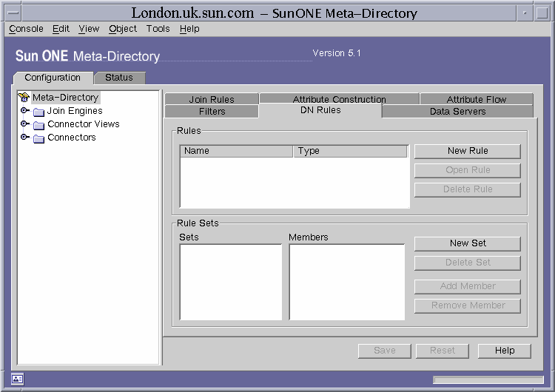
Task: Select the Connector Views tree label
Action: coord(84,124)
